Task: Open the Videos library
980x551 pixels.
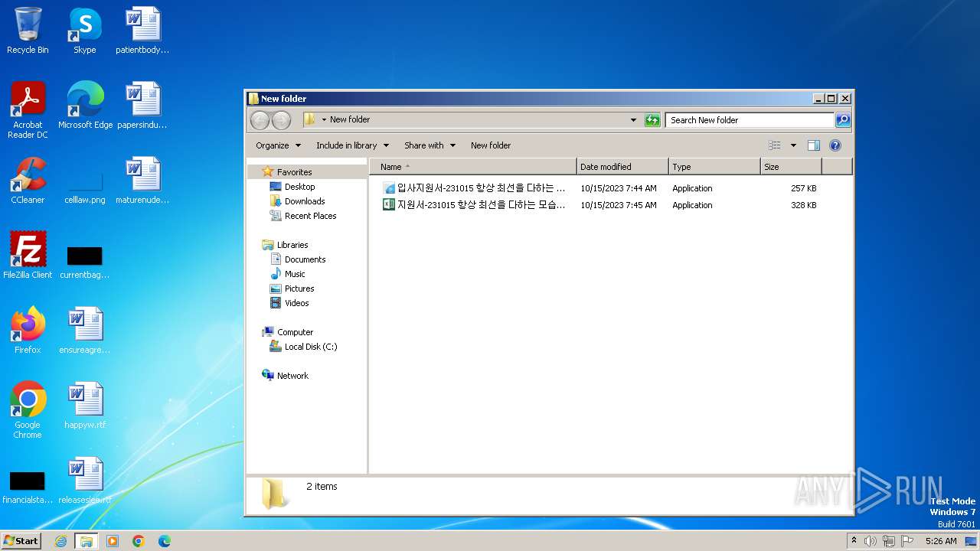Action: pos(296,303)
